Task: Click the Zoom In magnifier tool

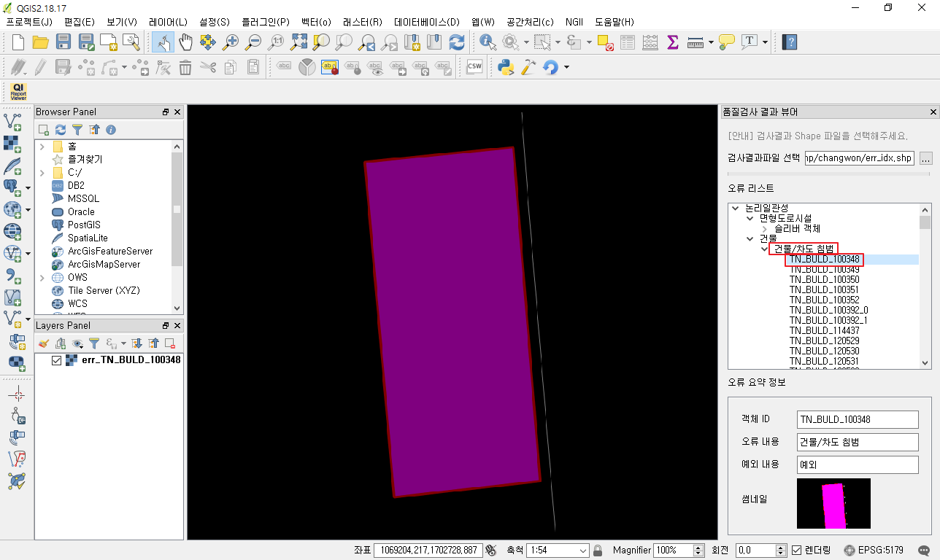Action: click(231, 42)
